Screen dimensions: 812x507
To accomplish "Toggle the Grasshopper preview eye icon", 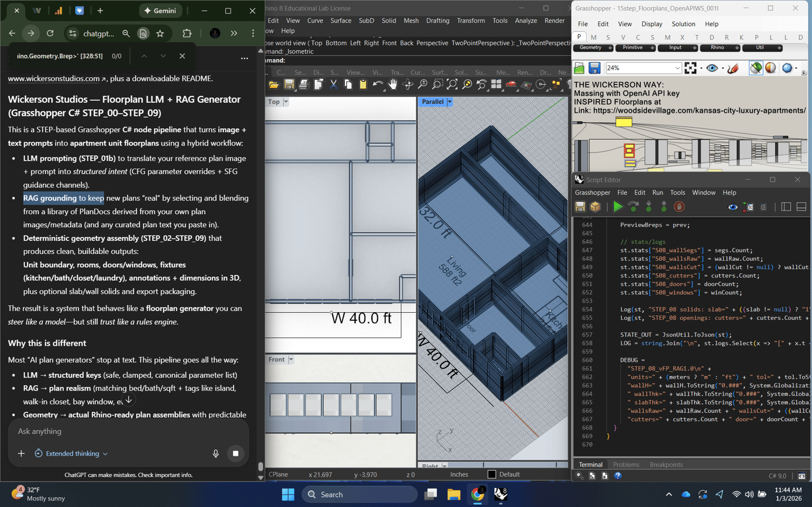I will click(712, 68).
